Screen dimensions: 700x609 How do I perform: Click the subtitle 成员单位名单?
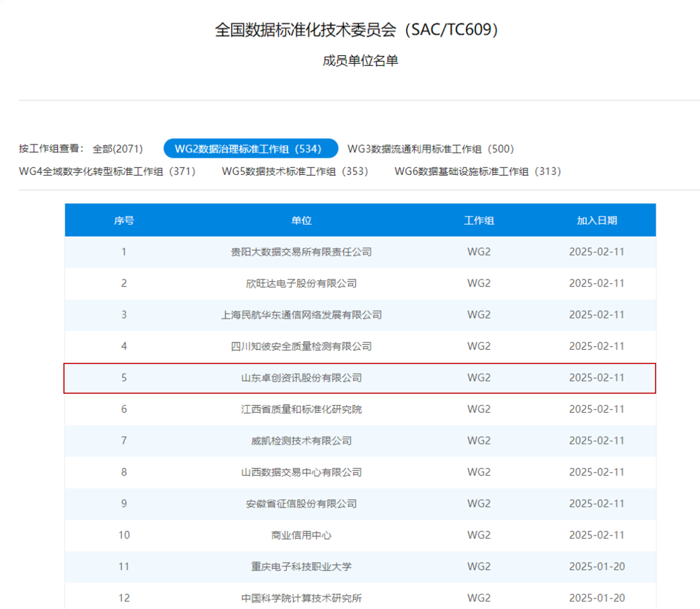[x=360, y=61]
